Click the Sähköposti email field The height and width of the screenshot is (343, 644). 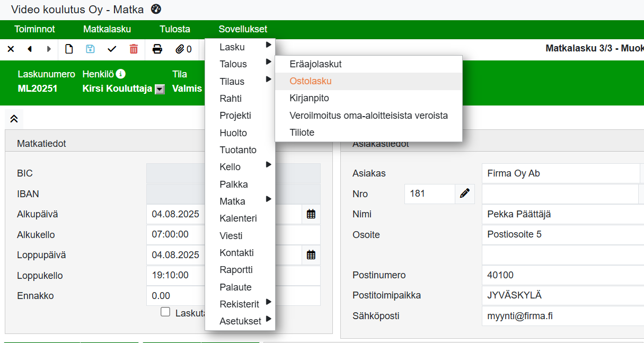pyautogui.click(x=562, y=316)
